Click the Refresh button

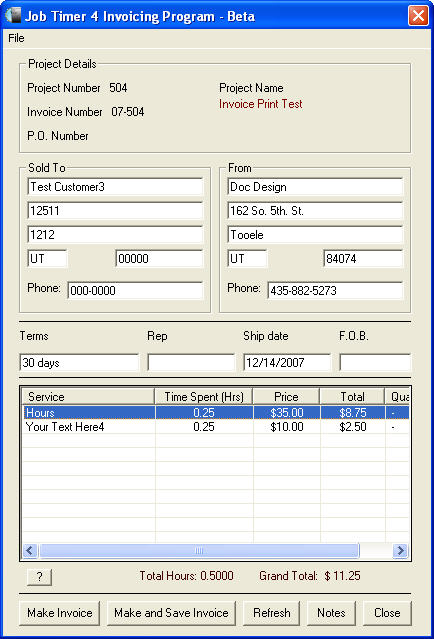pos(271,613)
